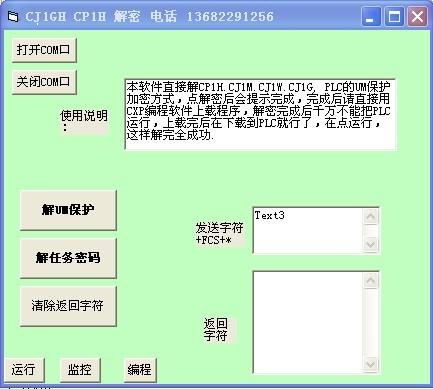Click the 关闭COM口 button
The height and width of the screenshot is (389, 433).
[x=44, y=82]
